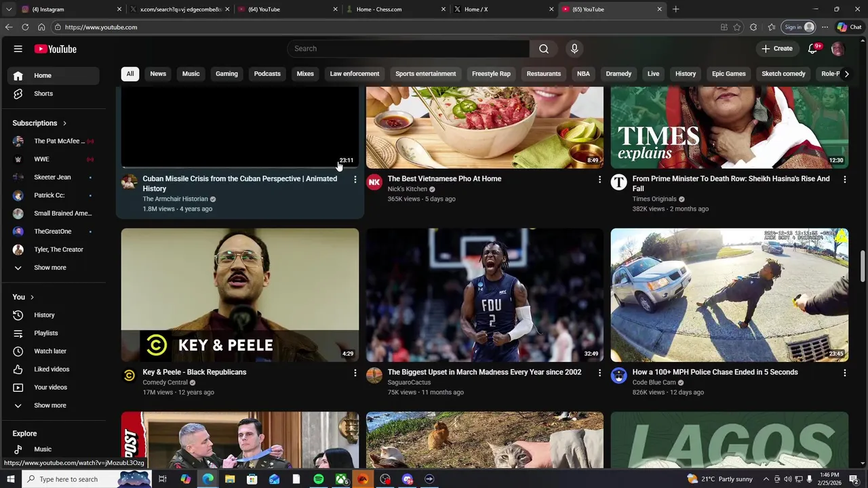Go to the YouTube logo home link
The width and height of the screenshot is (868, 488).
(56, 49)
